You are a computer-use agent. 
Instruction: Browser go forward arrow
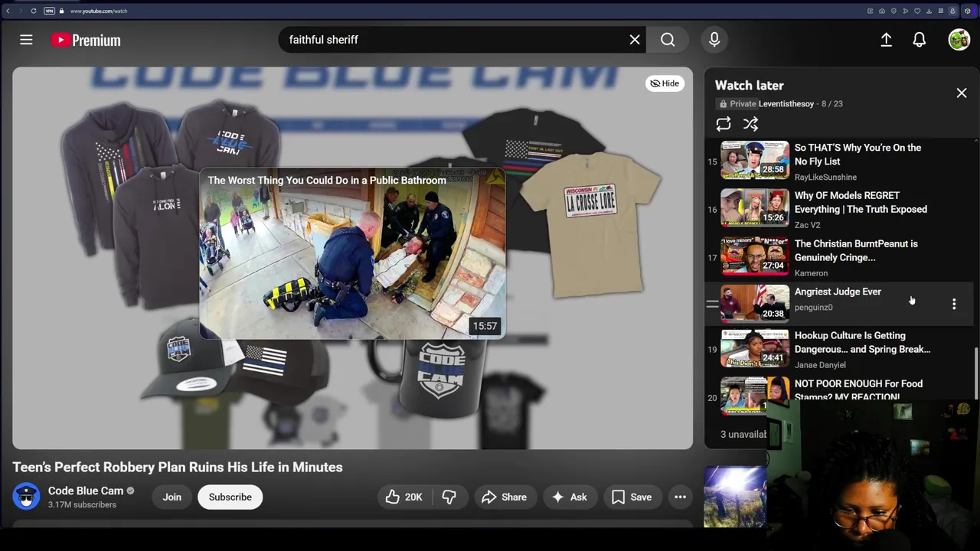(x=20, y=11)
